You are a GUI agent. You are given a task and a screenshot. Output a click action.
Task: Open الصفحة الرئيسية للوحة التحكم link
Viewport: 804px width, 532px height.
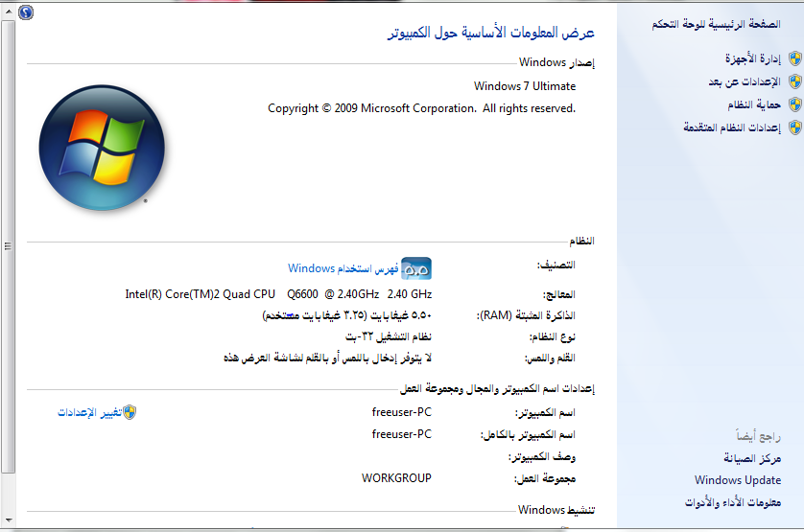(716, 24)
